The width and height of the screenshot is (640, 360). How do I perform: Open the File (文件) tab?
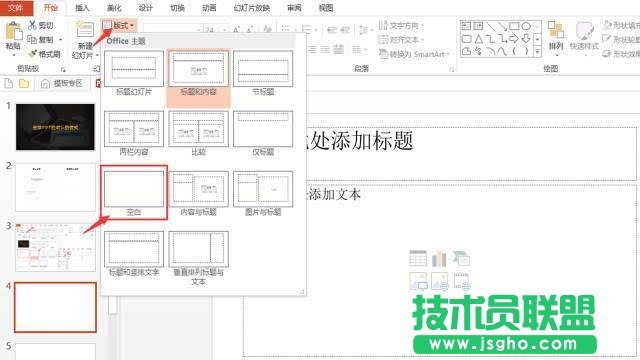16,8
